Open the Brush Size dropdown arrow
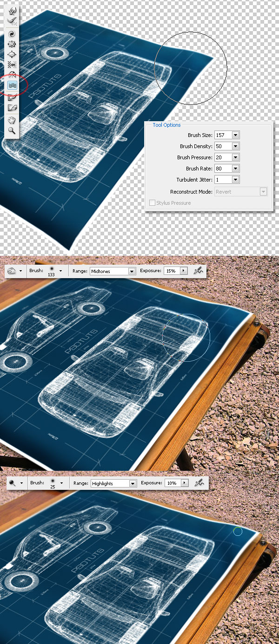This screenshot has width=279, height=644. (235, 135)
